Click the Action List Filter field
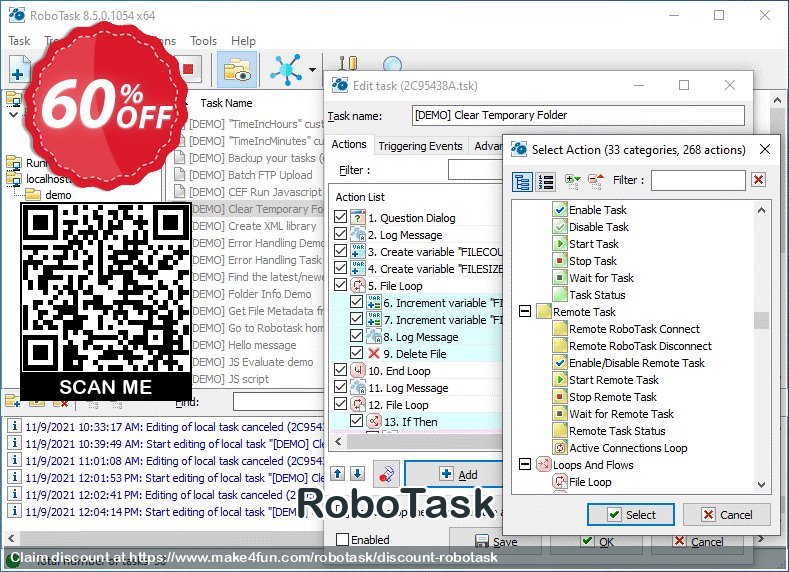This screenshot has width=789, height=572. (475, 170)
